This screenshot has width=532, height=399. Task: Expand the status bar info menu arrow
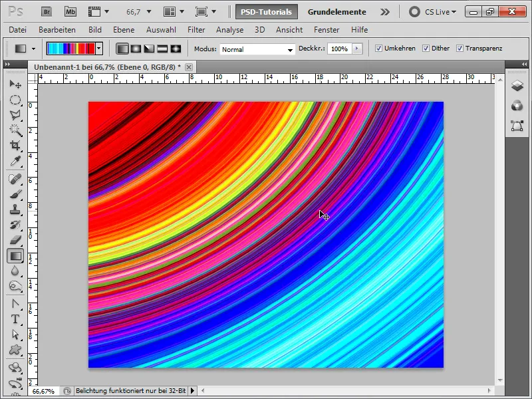[192, 391]
